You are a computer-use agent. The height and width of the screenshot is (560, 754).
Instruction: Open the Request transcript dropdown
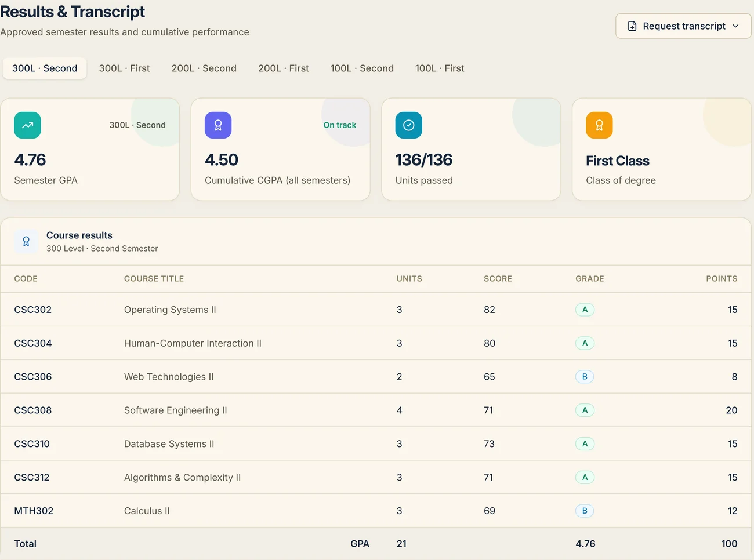683,26
